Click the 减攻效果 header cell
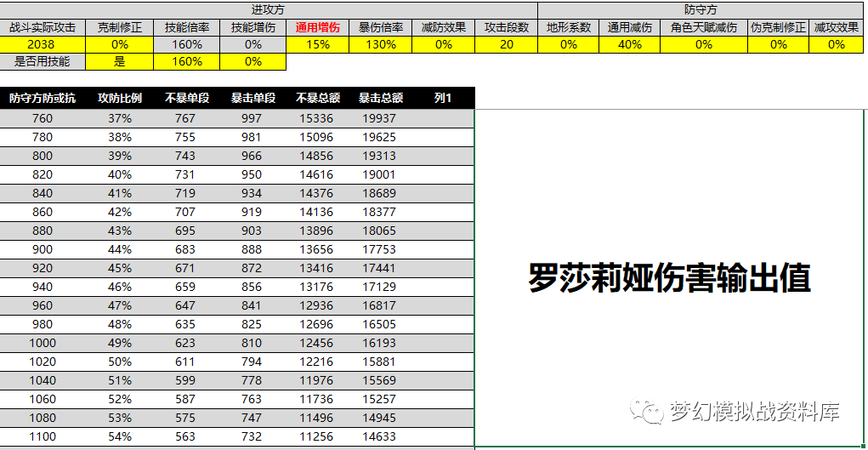Viewport: 868px width, 450px height. [837, 28]
